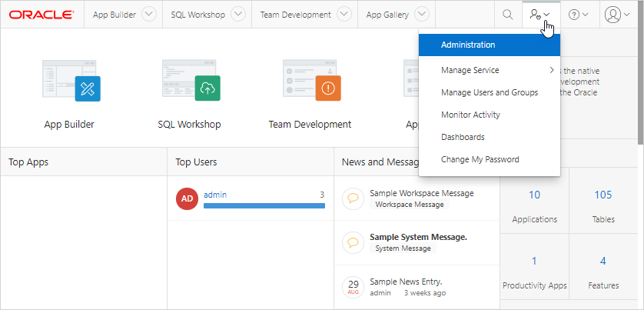644x310 pixels.
Task: Expand the SQL Workshop dropdown arrow
Action: (238, 15)
